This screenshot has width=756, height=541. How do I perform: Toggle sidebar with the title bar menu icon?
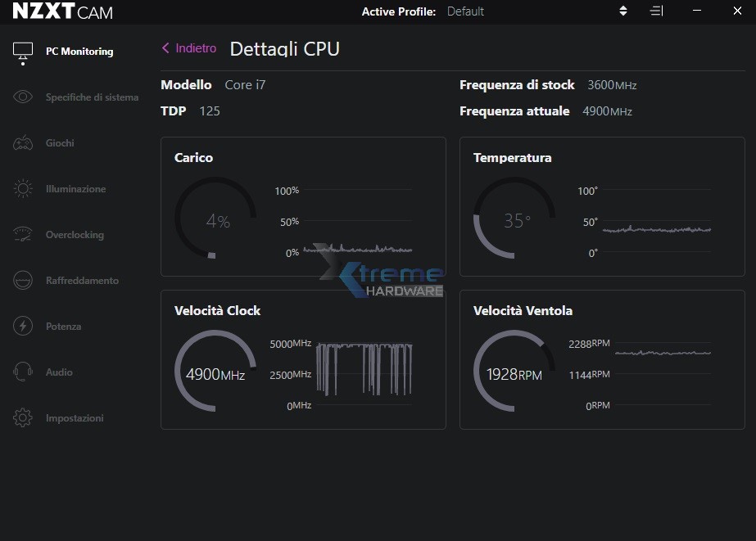pyautogui.click(x=656, y=11)
